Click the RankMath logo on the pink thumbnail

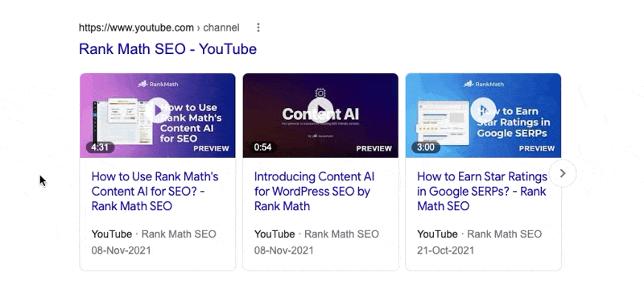(158, 84)
